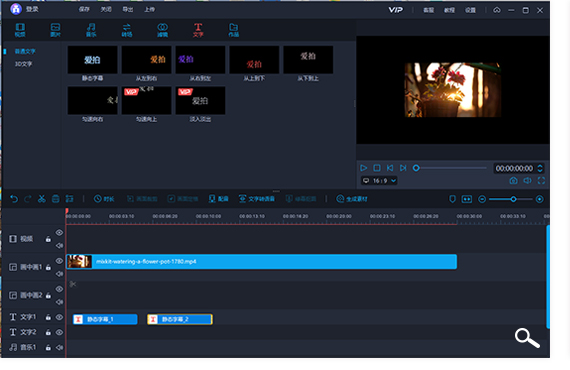Click the timeline zoom slider handle

point(513,199)
